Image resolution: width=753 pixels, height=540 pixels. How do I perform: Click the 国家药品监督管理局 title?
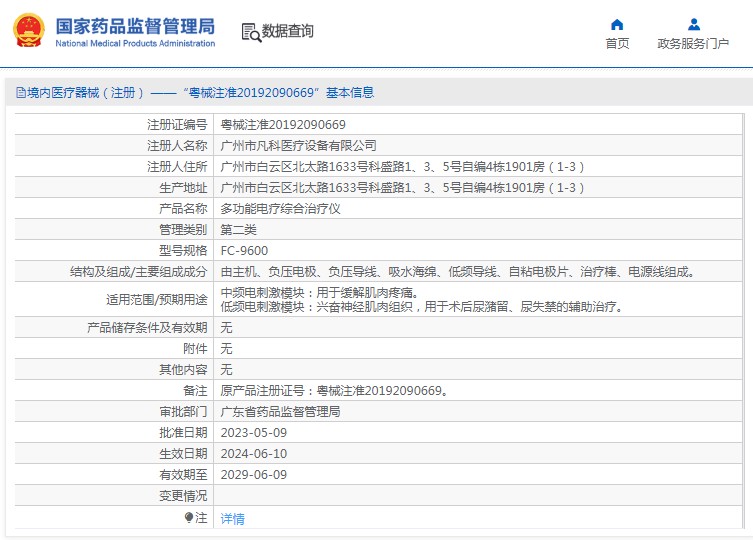pyautogui.click(x=135, y=26)
